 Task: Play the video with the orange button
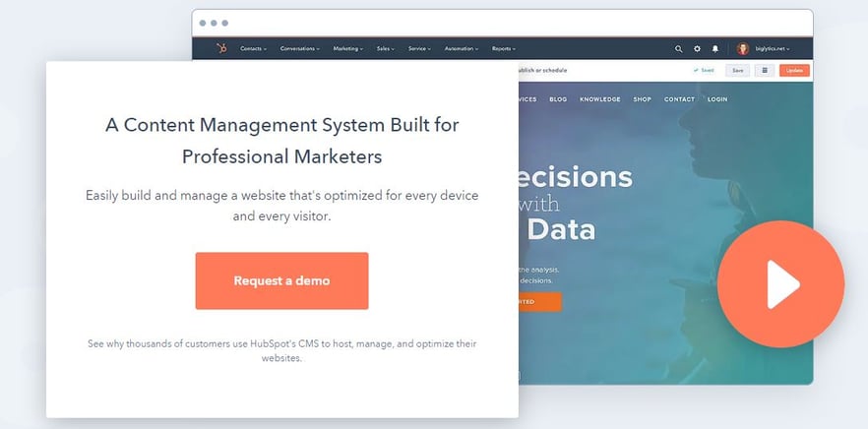pyautogui.click(x=780, y=284)
